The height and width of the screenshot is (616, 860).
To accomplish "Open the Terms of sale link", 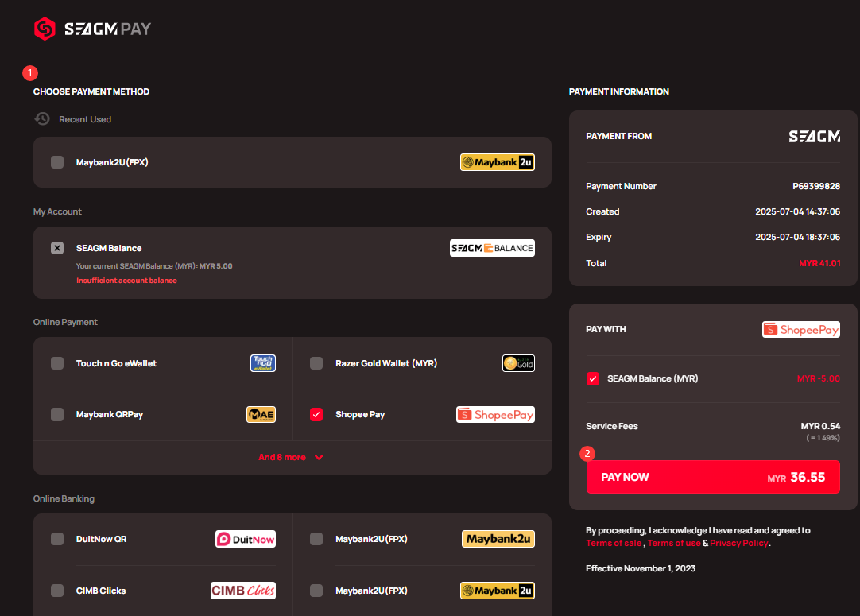I will (613, 543).
